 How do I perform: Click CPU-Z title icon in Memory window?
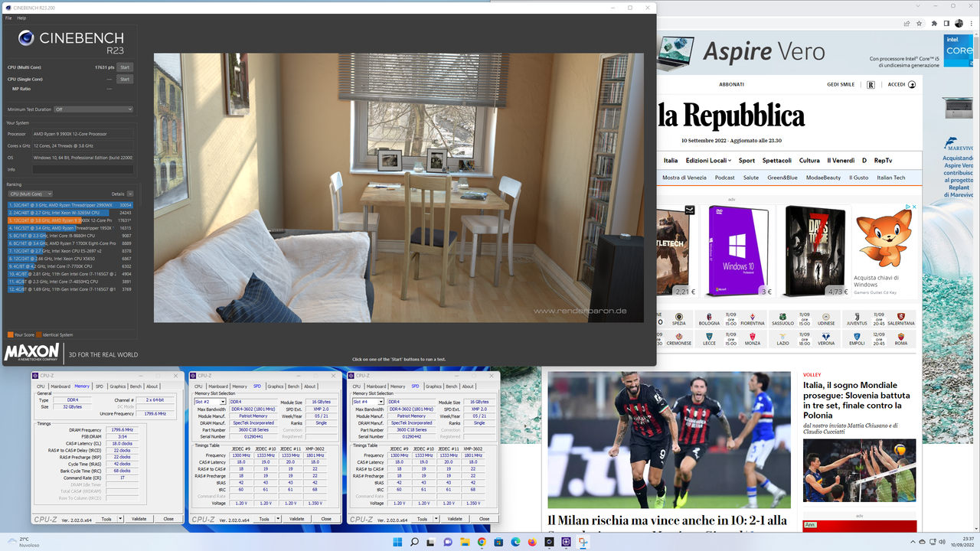tap(36, 376)
